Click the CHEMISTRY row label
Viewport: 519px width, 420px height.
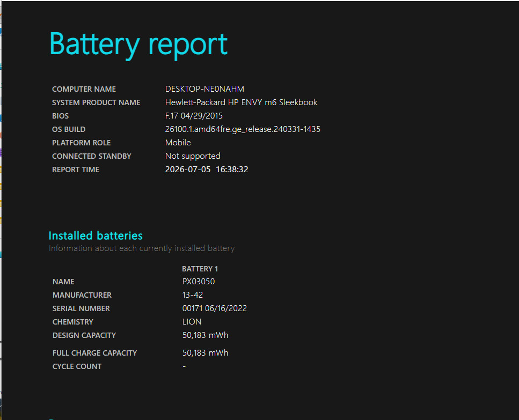coord(72,322)
